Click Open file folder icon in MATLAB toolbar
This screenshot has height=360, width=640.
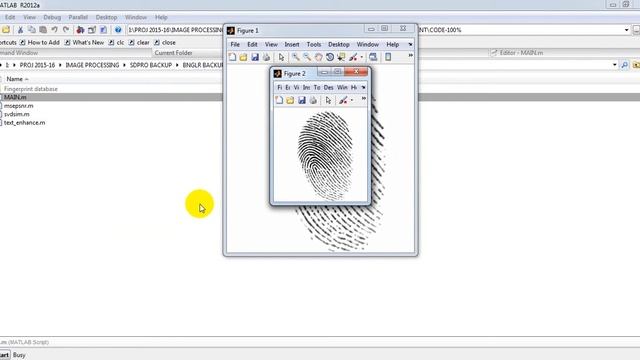(6, 30)
